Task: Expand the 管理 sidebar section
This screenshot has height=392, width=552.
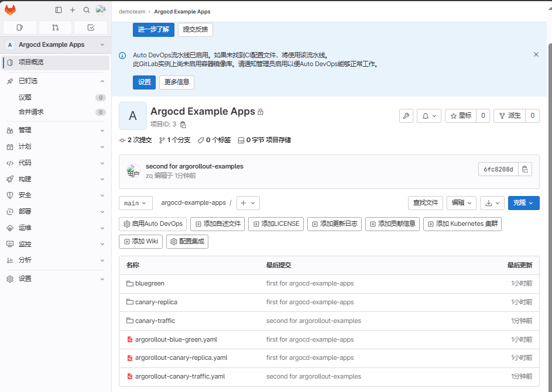Action: (x=56, y=130)
